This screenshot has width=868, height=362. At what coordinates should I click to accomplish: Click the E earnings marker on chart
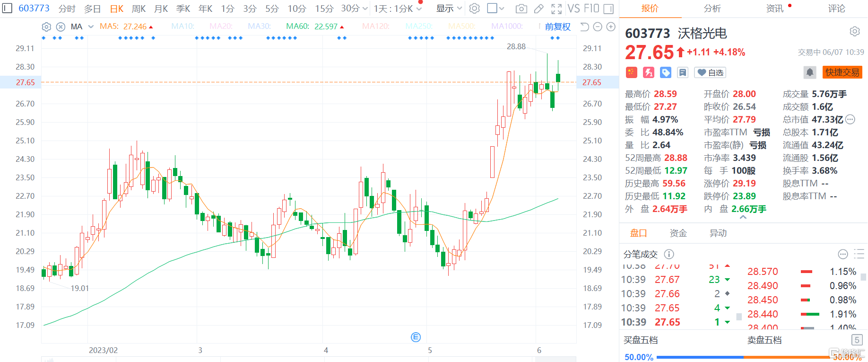click(x=416, y=337)
